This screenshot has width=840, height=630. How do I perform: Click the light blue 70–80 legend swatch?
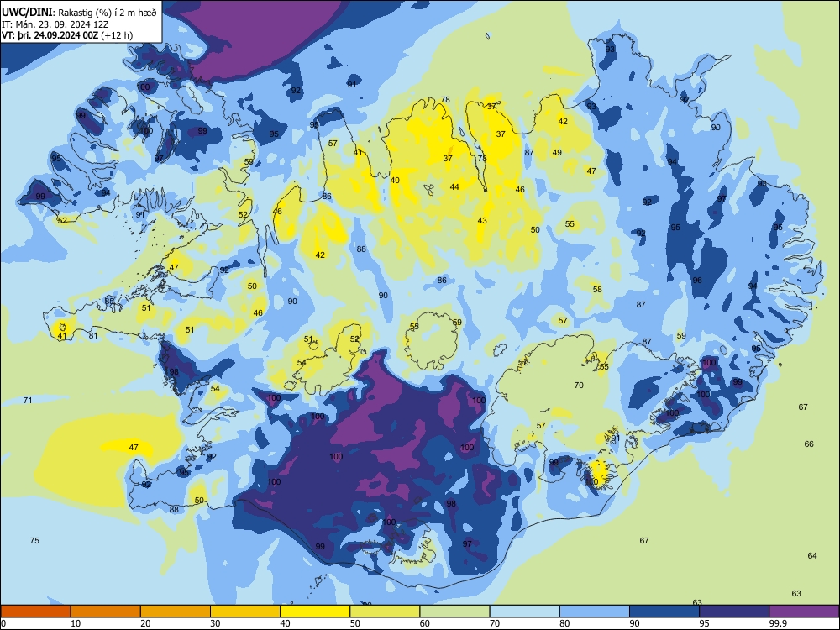click(x=525, y=612)
